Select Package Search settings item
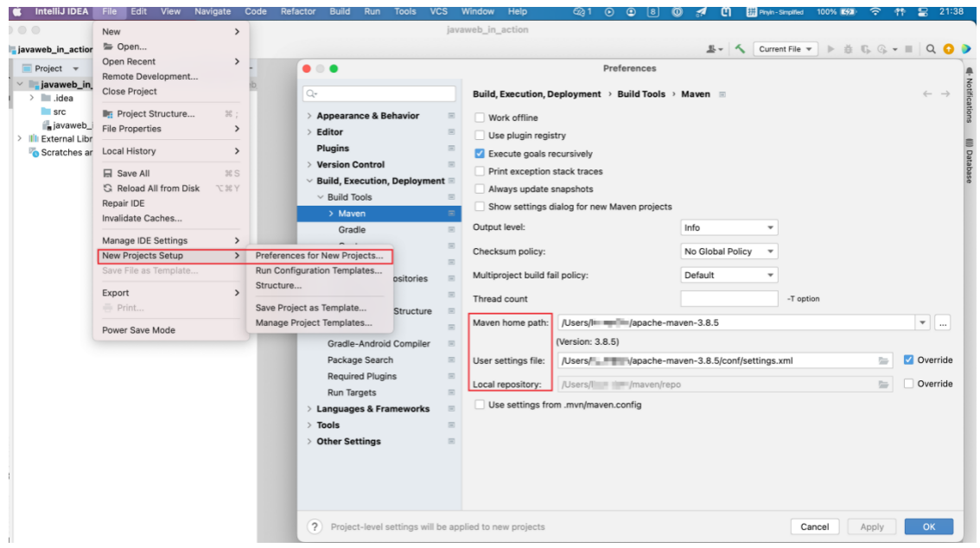The width and height of the screenshot is (980, 548). (x=360, y=360)
